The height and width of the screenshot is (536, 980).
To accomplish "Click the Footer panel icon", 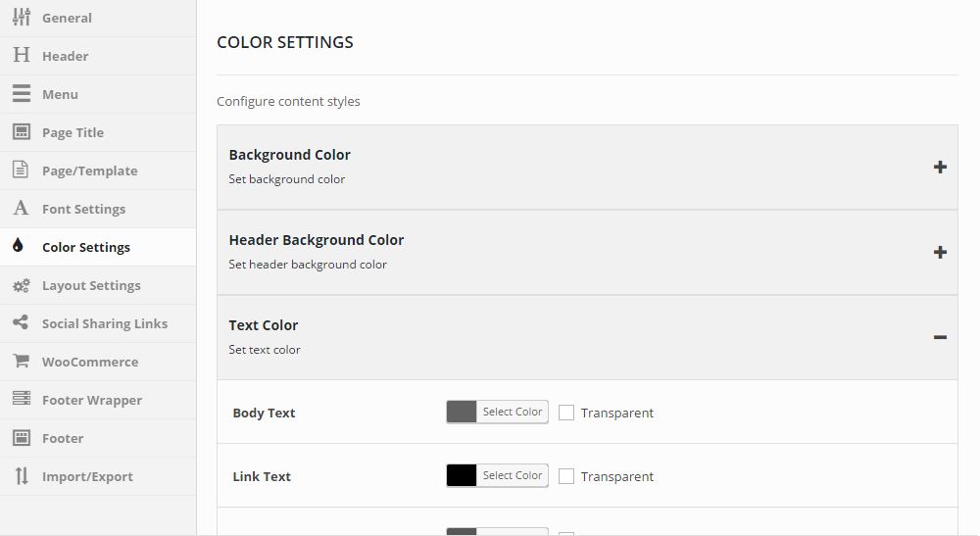I will pyautogui.click(x=22, y=437).
